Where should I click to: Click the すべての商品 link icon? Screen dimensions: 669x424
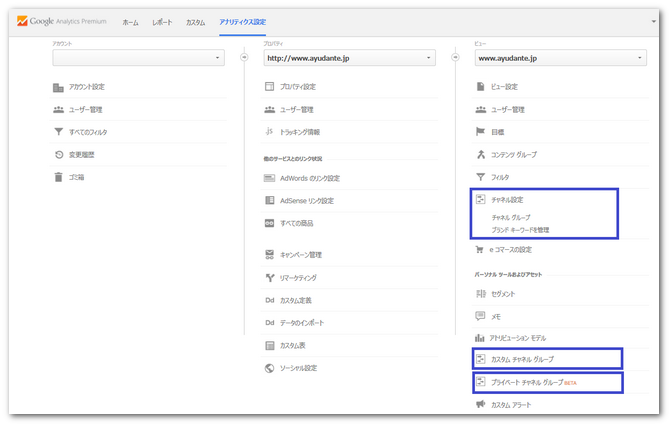pos(269,223)
